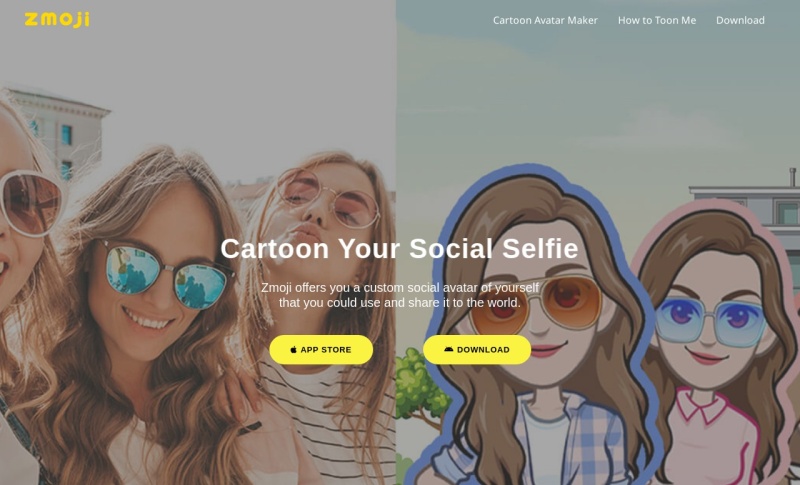
Task: Click the mirrored blue sunglasses in photo
Action: [166, 276]
